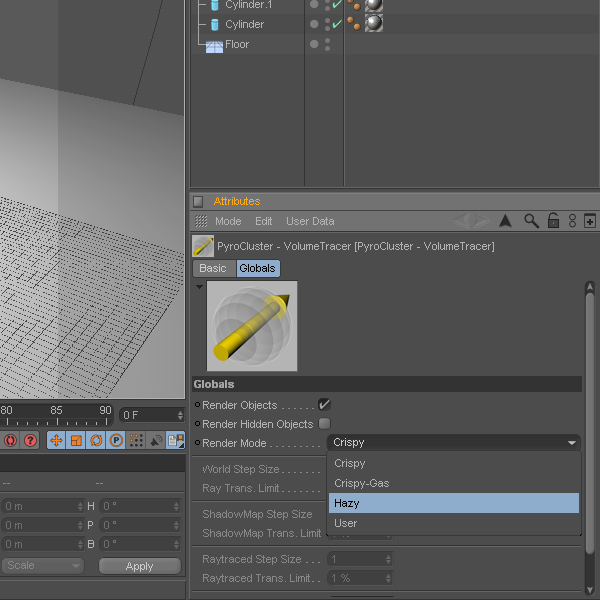Toggle the orange Move position key icon
The image size is (600, 600).
pyautogui.click(x=56, y=440)
